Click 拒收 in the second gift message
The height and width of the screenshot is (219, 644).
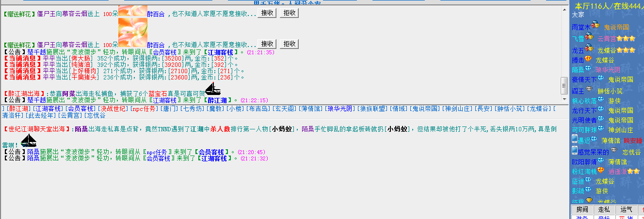coord(289,44)
